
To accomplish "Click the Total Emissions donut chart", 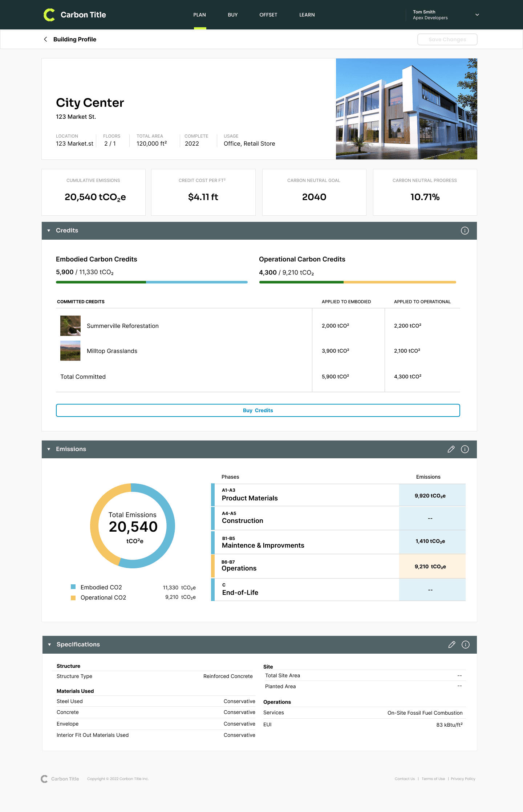I will click(x=133, y=526).
